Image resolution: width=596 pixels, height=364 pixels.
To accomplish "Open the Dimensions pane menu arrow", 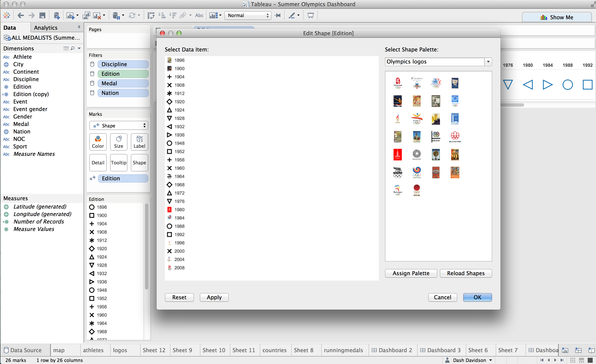I will 79,48.
